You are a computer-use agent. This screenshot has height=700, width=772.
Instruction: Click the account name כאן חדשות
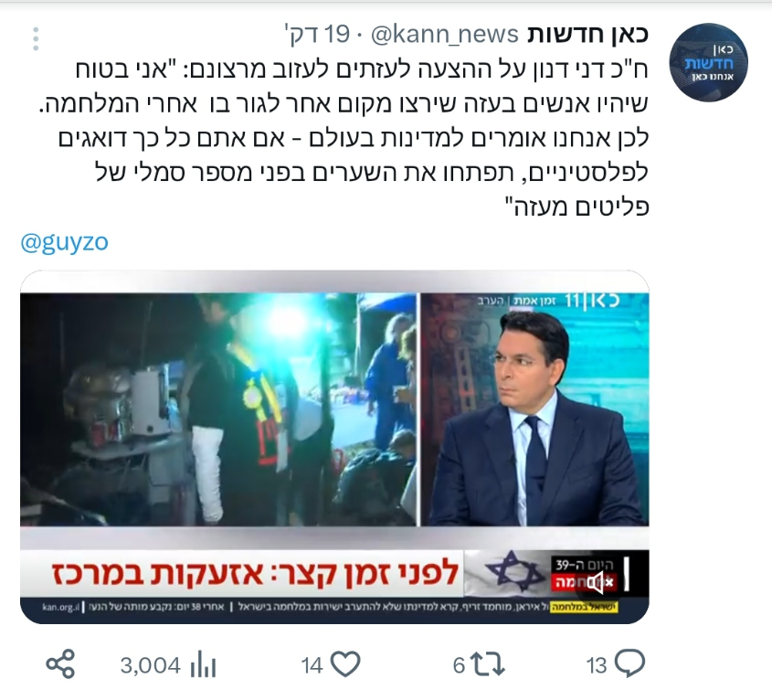587,35
